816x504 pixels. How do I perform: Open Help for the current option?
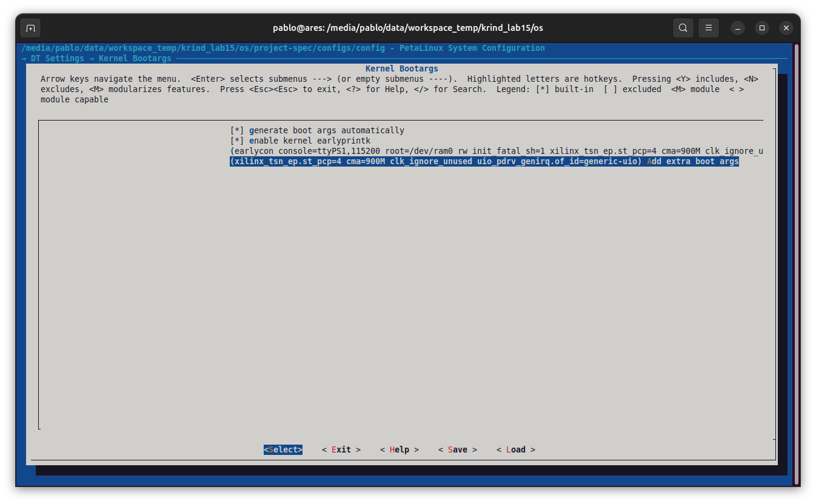coord(399,449)
